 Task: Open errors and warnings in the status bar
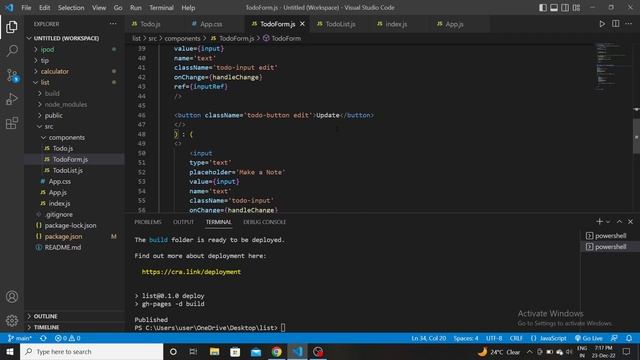click(x=68, y=338)
